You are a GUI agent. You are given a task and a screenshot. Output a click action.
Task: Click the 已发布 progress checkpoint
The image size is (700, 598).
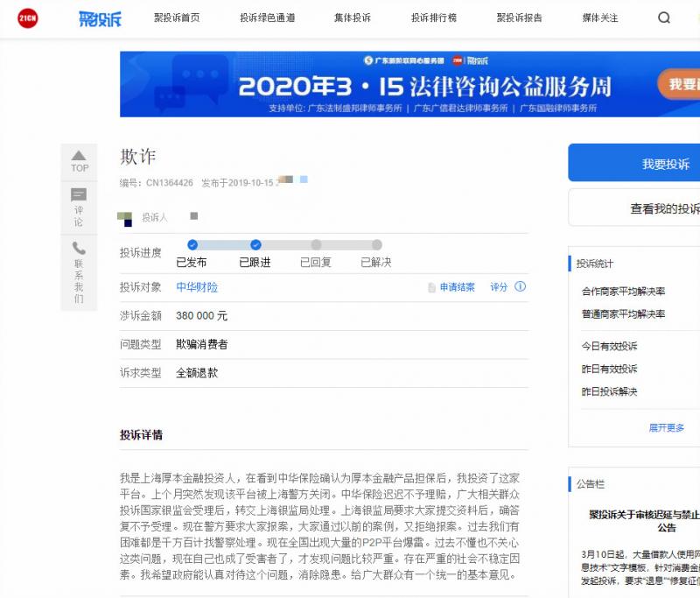[192, 245]
